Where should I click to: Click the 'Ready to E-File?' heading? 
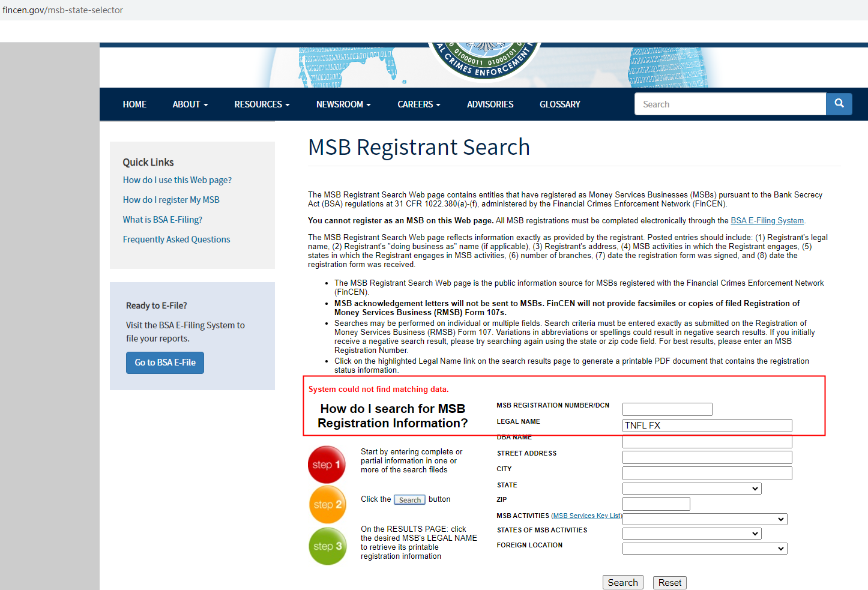tap(157, 306)
